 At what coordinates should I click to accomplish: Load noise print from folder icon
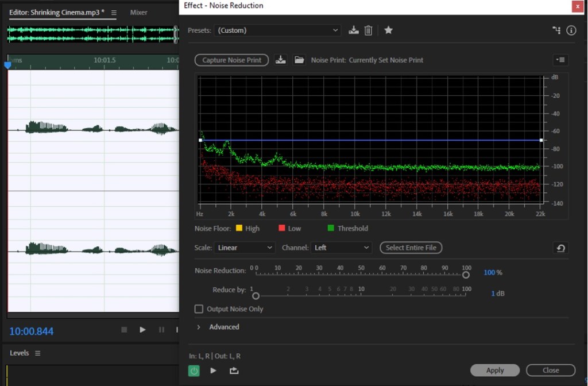(299, 60)
